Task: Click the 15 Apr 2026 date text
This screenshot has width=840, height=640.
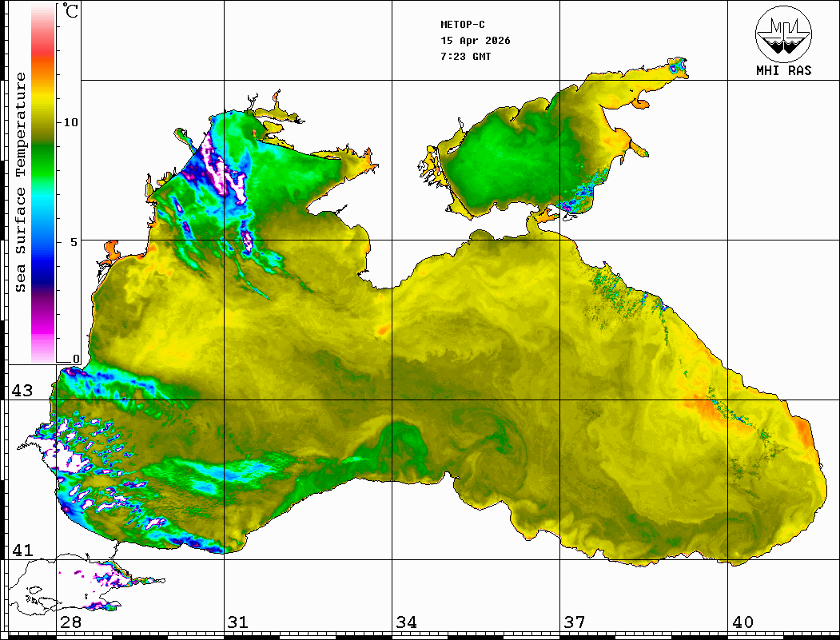Action: click(x=476, y=41)
